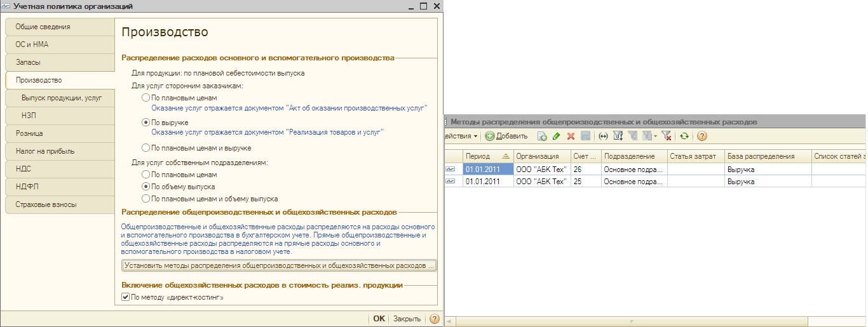The width and height of the screenshot is (868, 327).
Task: Open the "Выпуск продукции, услуг" sub-tab
Action: [x=62, y=98]
